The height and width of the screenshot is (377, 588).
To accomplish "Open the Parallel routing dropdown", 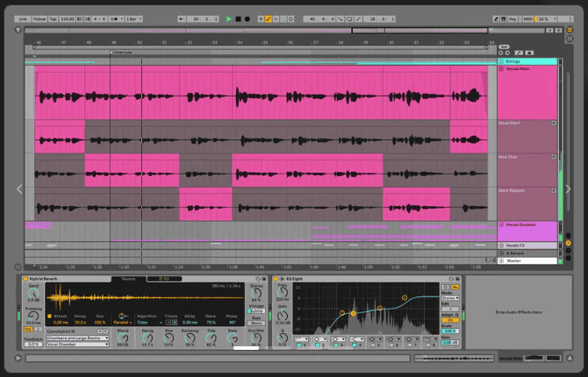I will [x=122, y=323].
